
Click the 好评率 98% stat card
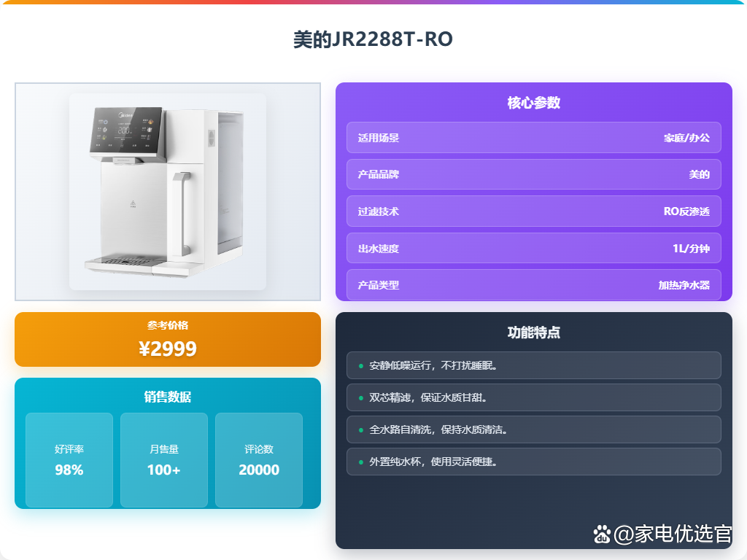pos(69,460)
